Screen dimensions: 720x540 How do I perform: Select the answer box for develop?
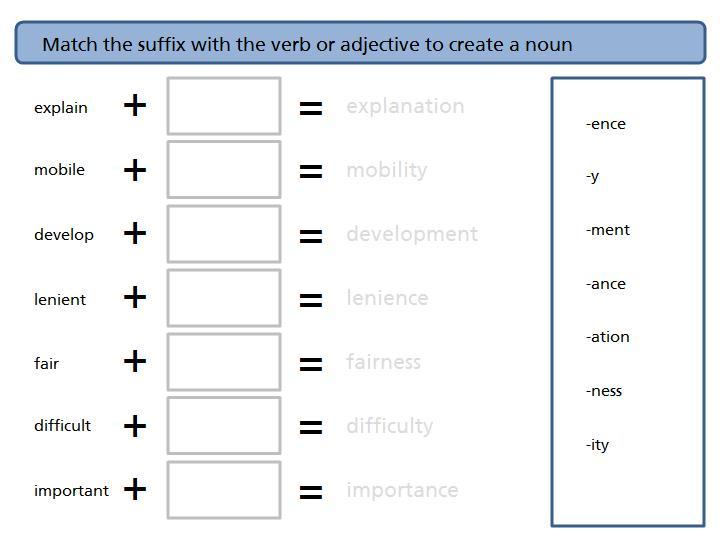224,234
